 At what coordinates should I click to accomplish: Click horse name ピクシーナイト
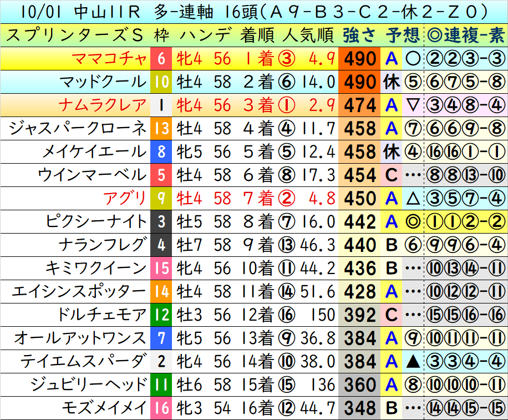[x=96, y=222]
